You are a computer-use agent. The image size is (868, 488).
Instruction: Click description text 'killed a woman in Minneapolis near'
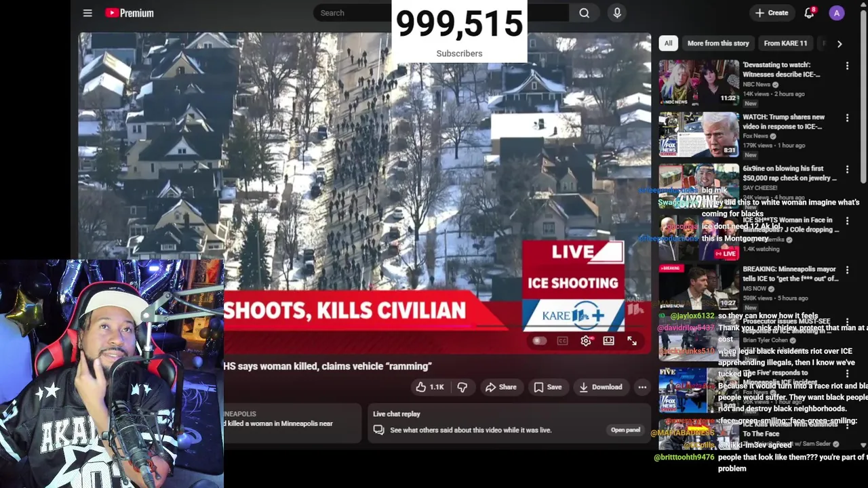[278, 424]
